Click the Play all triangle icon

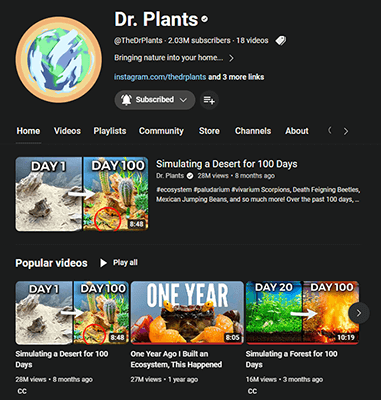[x=103, y=263]
